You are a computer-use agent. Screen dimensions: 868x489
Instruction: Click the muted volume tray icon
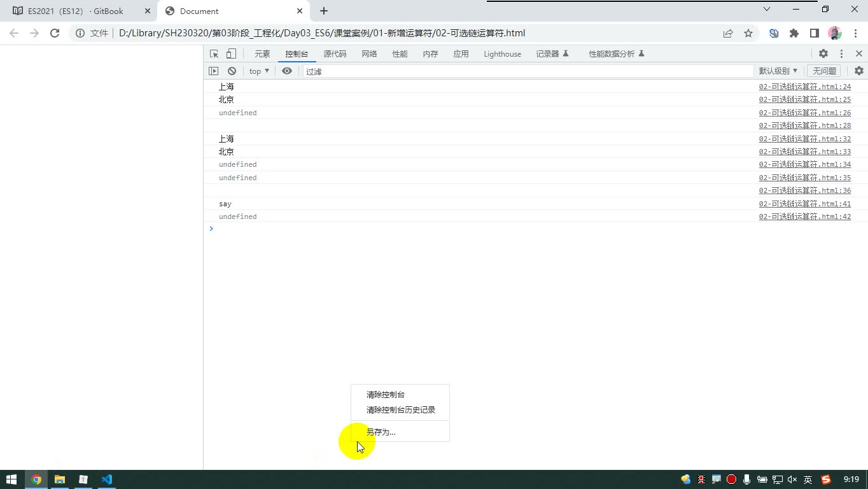(x=792, y=479)
